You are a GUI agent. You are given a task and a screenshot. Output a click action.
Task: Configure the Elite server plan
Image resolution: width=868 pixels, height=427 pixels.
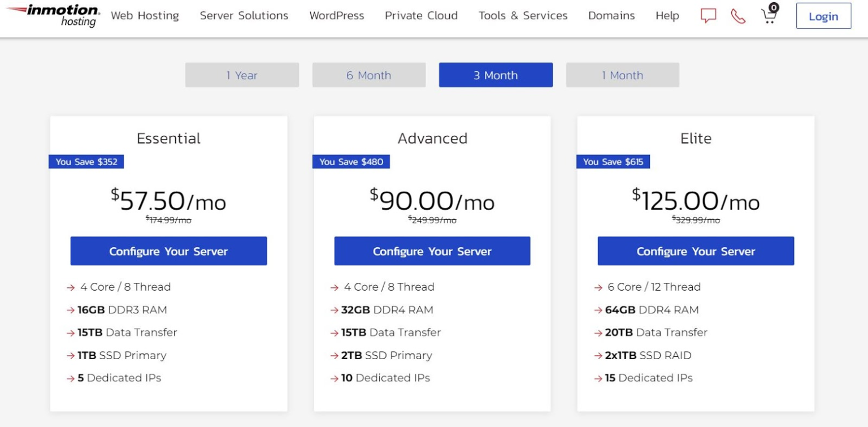(x=696, y=251)
